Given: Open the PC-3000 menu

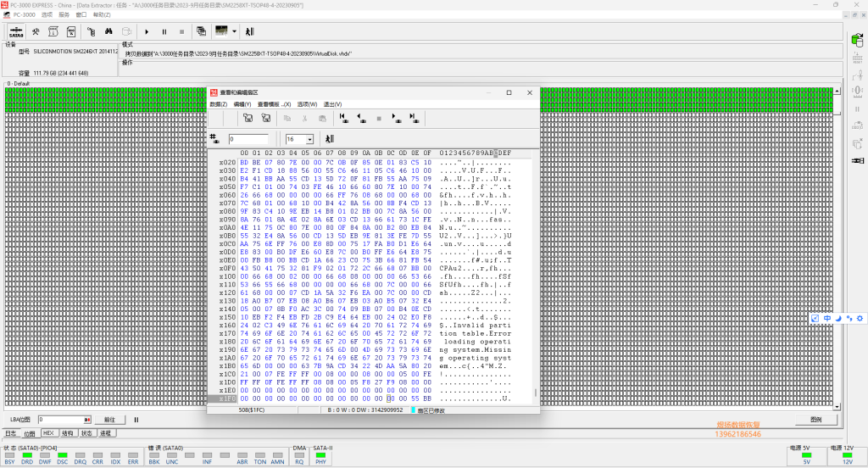Looking at the screenshot, I should tap(24, 15).
